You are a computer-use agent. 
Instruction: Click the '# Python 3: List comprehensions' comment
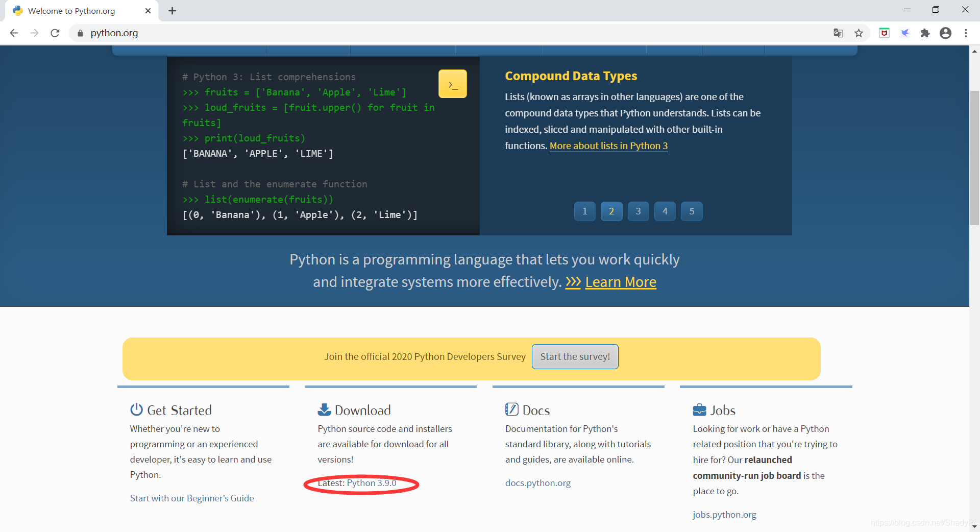point(269,77)
